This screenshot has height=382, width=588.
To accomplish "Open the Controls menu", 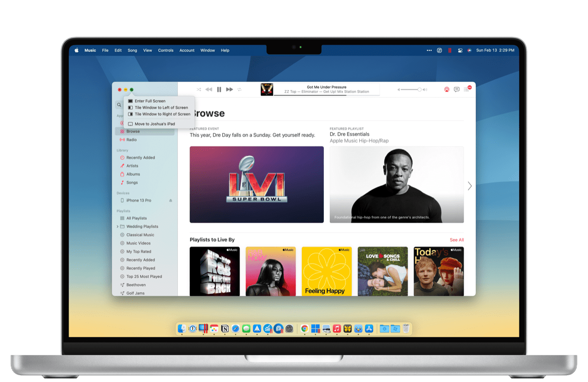I will [166, 50].
